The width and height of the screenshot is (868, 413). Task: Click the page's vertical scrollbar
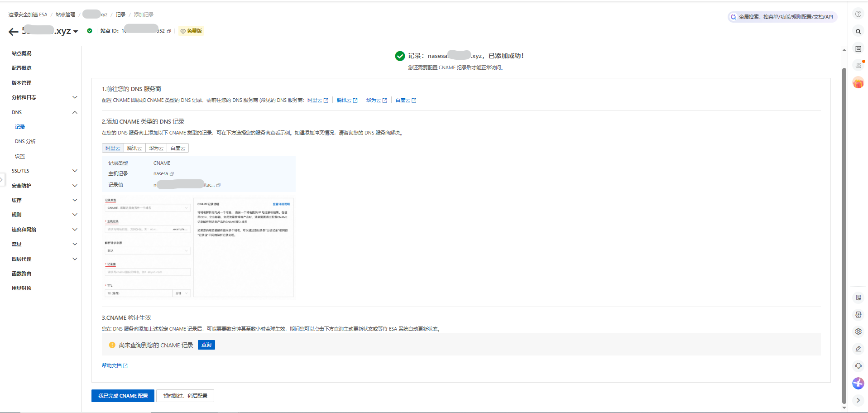844,235
